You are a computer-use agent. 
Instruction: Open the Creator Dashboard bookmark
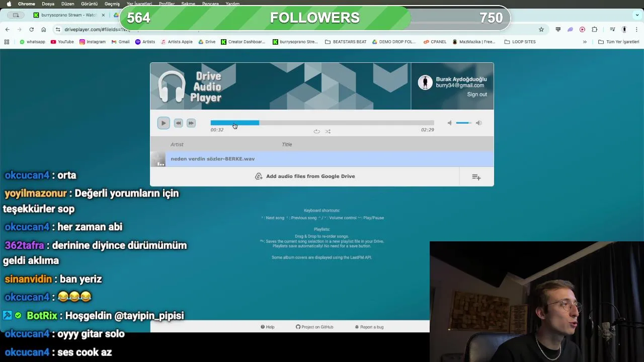pos(243,42)
